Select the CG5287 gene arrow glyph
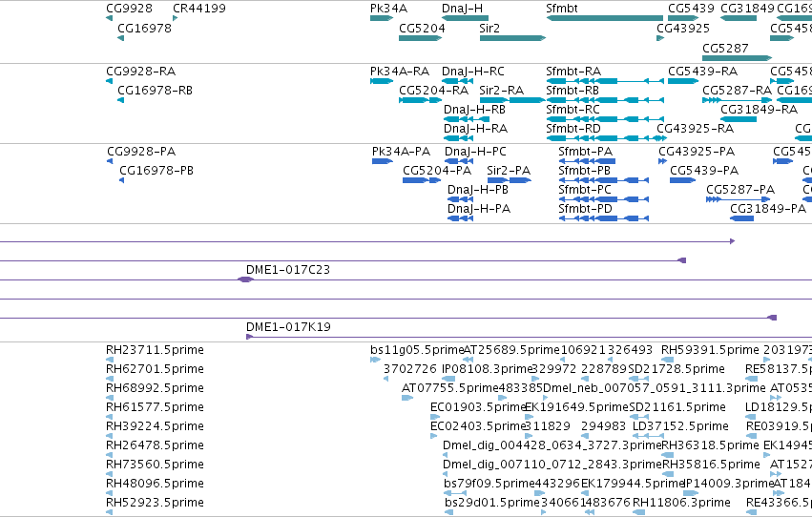The width and height of the screenshot is (812, 517). 737,58
